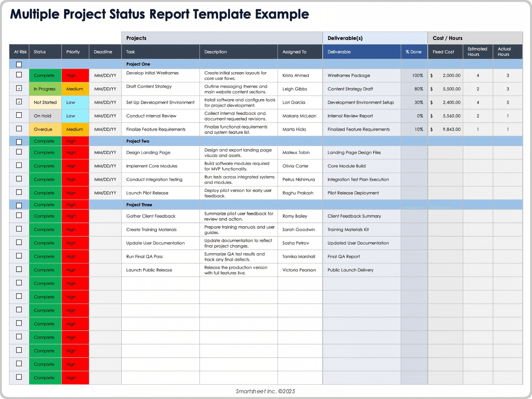Click the Cost / Hours section header
This screenshot has height=399, width=532.
coord(475,38)
